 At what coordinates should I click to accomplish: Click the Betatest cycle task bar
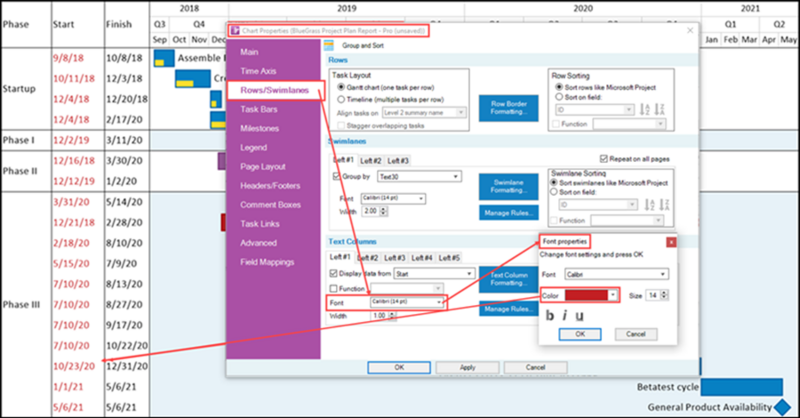[x=741, y=387]
